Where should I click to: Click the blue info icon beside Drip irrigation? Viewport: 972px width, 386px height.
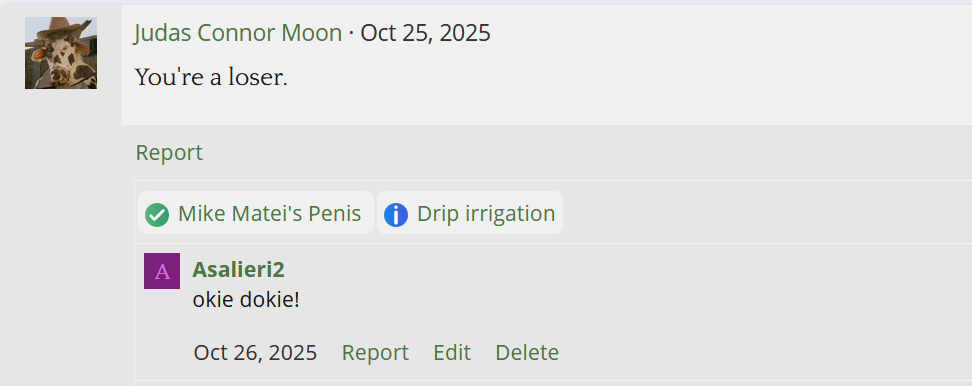pos(396,215)
